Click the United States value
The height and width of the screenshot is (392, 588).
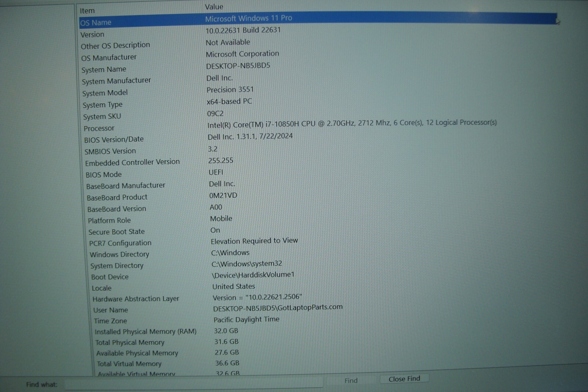[x=233, y=286]
